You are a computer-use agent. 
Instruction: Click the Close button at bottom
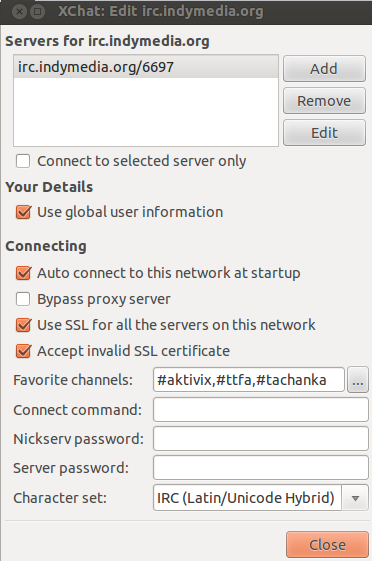coord(327,545)
